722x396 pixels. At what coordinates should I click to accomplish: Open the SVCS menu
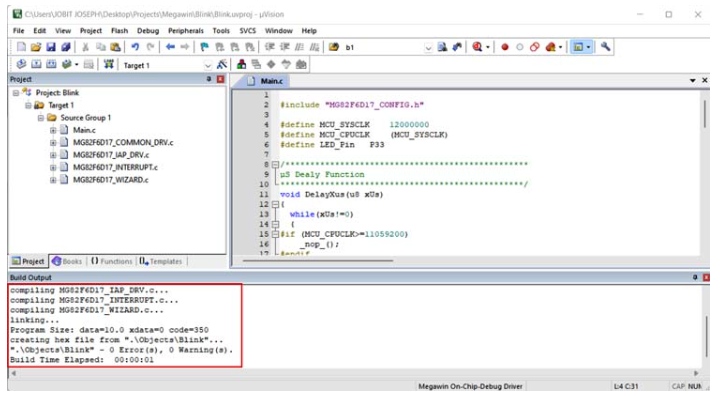(247, 31)
